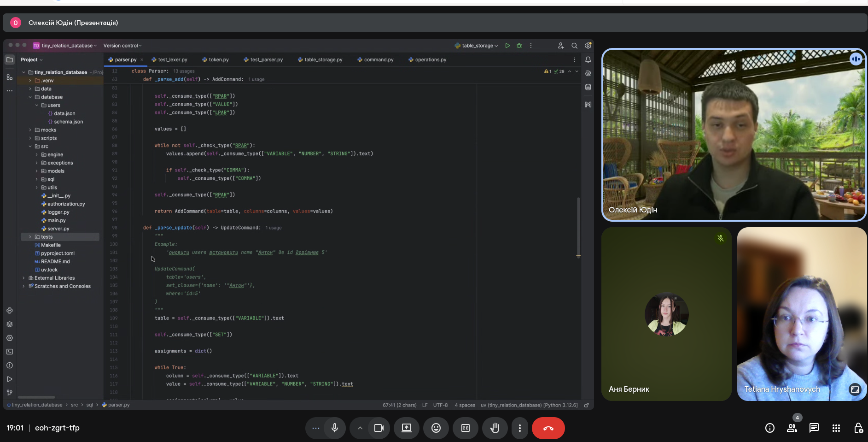Image resolution: width=868 pixels, height=442 pixels.
Task: Click the Олексій Юдін presentation banner
Action: 73,23
